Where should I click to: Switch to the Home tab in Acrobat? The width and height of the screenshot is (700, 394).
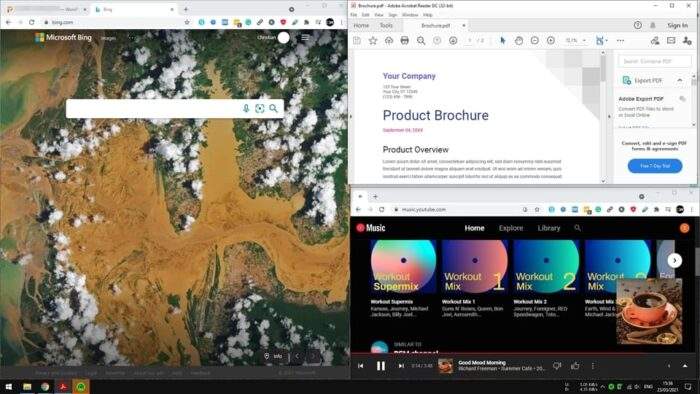(x=361, y=25)
